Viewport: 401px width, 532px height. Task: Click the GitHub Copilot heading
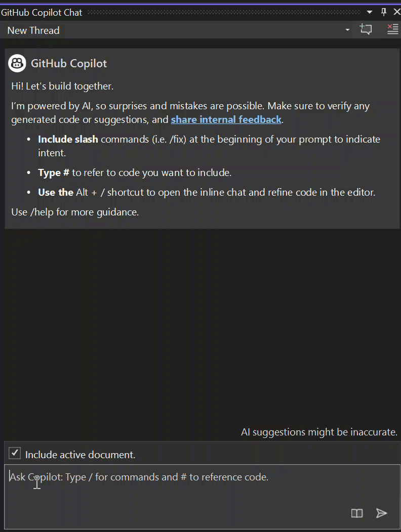point(69,63)
